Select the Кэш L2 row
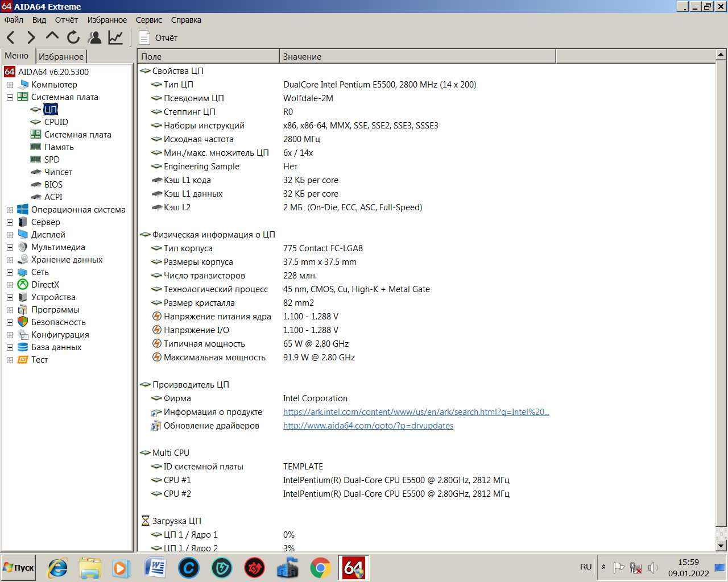The height and width of the screenshot is (582, 728). 427,207
